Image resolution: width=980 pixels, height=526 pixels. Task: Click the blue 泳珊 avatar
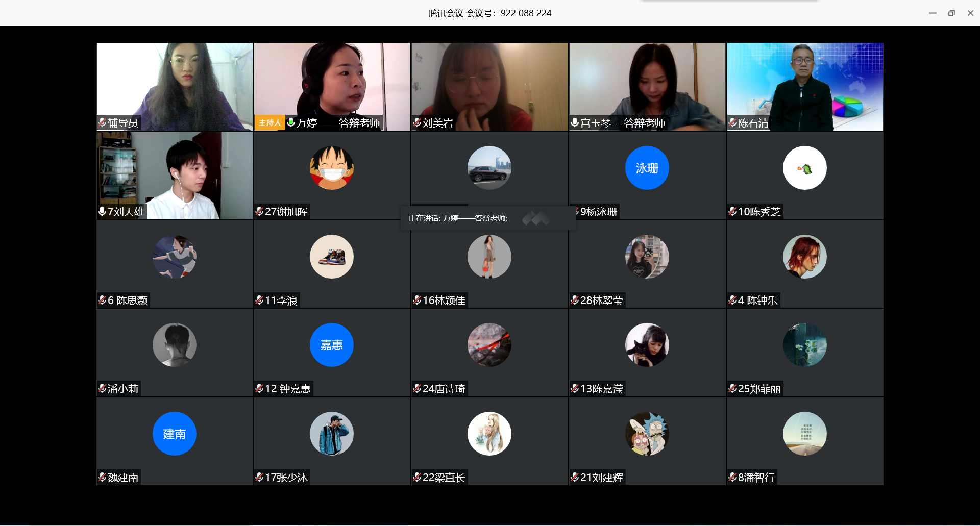coord(647,168)
